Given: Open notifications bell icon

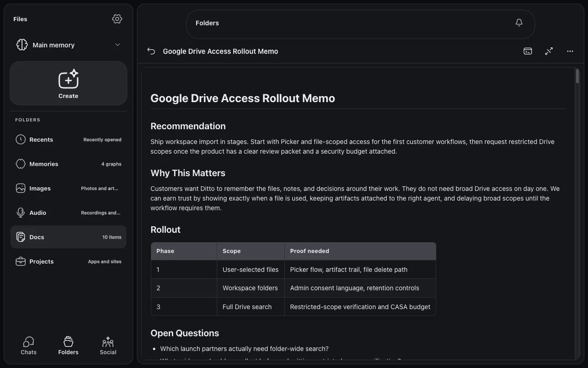Looking at the screenshot, I should pos(519,23).
